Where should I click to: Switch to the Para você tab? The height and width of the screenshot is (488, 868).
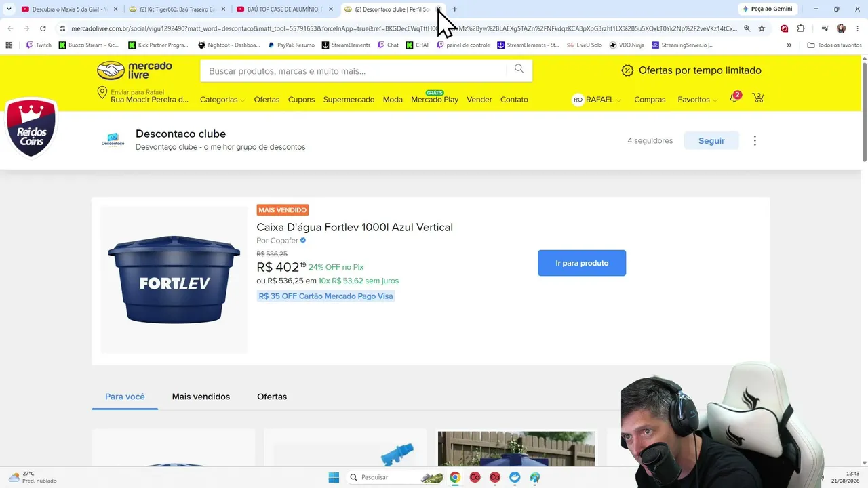tap(125, 396)
